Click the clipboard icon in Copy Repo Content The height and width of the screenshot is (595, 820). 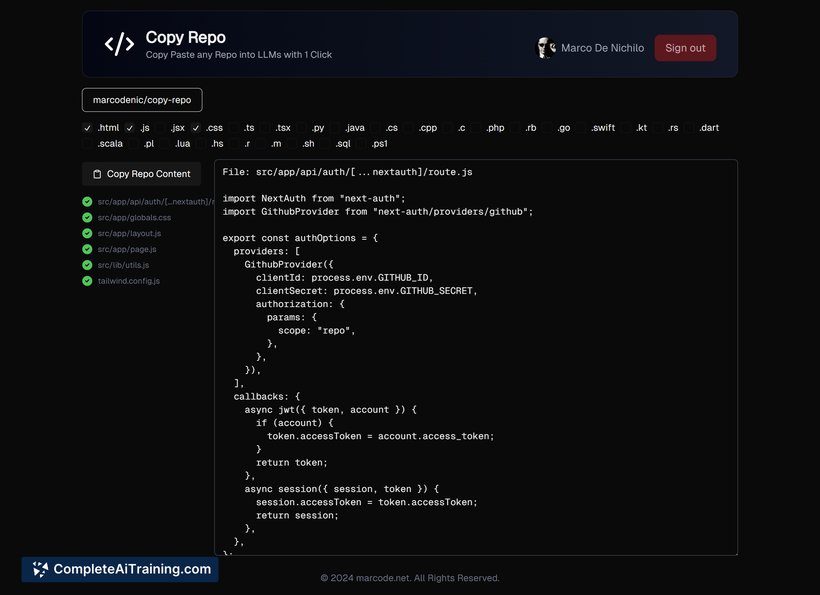[x=97, y=174]
